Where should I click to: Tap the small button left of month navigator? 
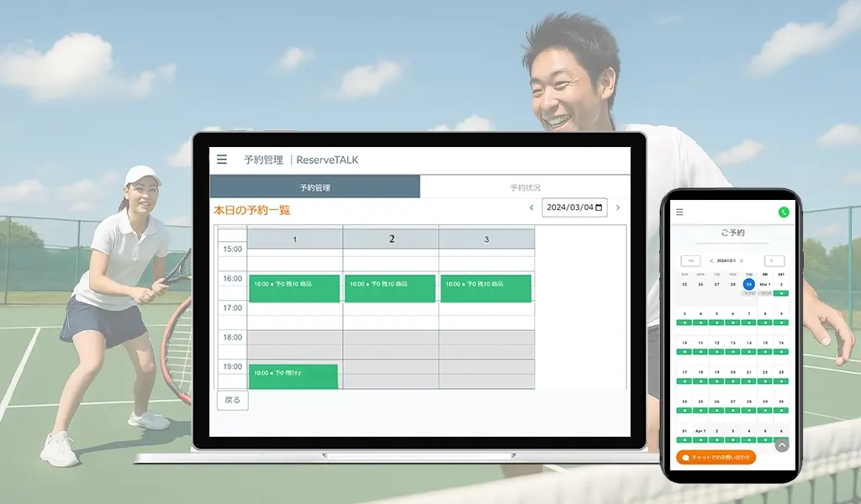[x=691, y=261]
